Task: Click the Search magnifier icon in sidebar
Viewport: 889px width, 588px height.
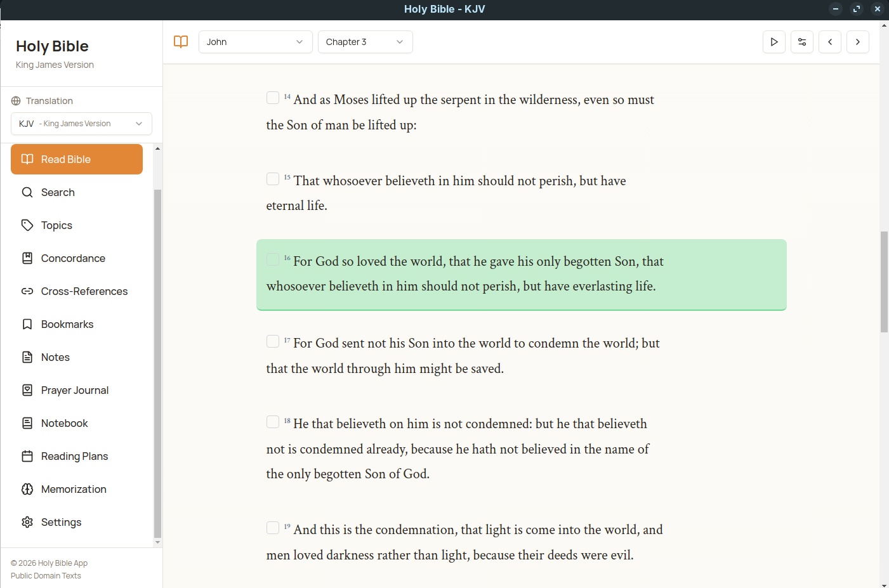Action: (x=27, y=192)
